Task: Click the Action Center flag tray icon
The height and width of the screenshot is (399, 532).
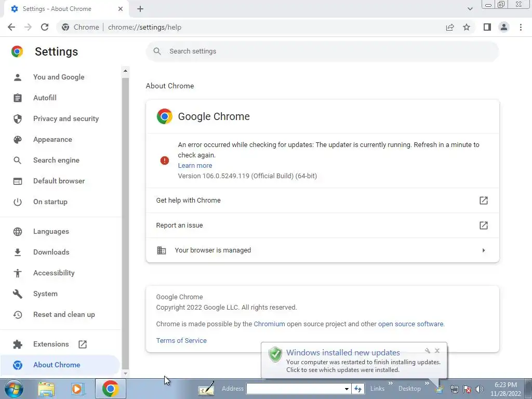Action: [467, 389]
